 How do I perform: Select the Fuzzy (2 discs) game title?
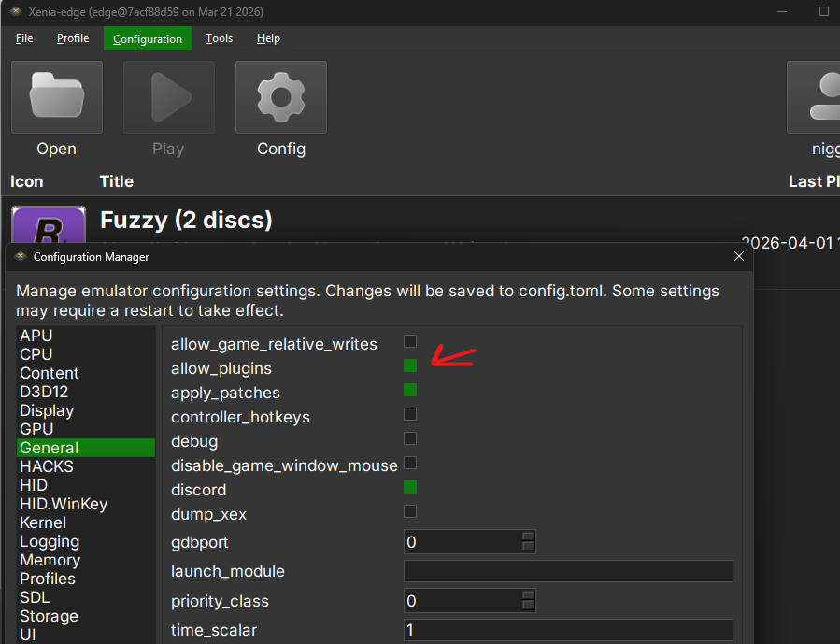(x=187, y=221)
